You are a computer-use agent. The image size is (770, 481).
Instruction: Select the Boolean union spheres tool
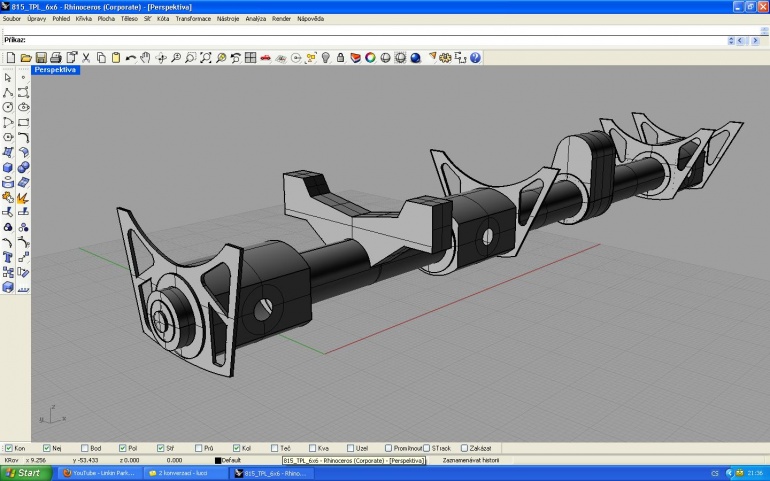23,167
